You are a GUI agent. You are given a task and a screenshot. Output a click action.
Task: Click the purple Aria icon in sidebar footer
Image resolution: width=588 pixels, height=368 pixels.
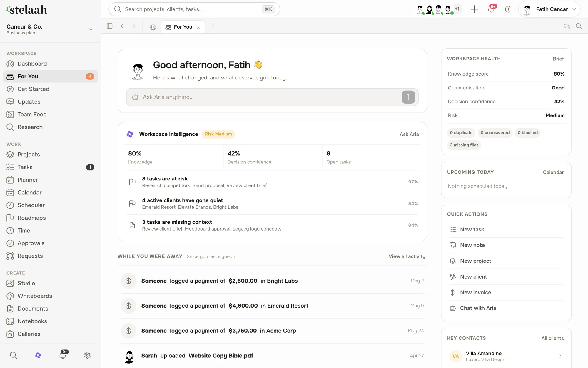(38, 355)
